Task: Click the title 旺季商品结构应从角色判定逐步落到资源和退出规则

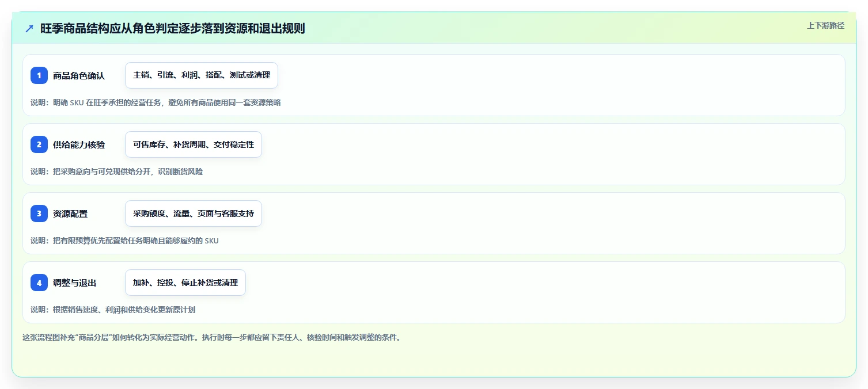Action: [x=173, y=28]
